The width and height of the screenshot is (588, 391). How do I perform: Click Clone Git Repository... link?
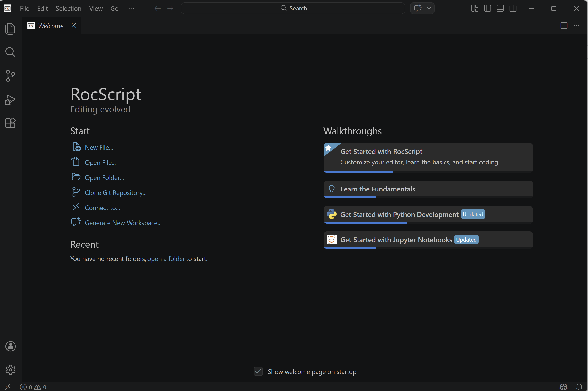116,193
